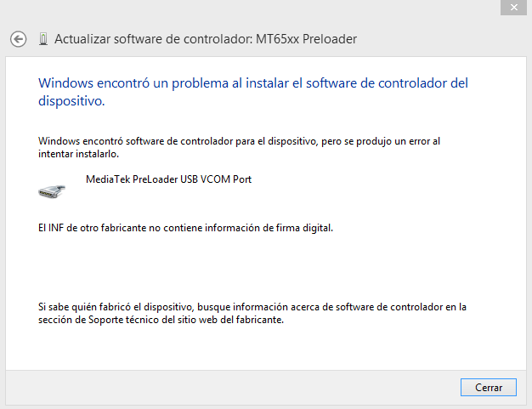The width and height of the screenshot is (532, 409).
Task: Click the 'Si sabe quién fabricó el dispositivo' text
Action: (x=252, y=313)
